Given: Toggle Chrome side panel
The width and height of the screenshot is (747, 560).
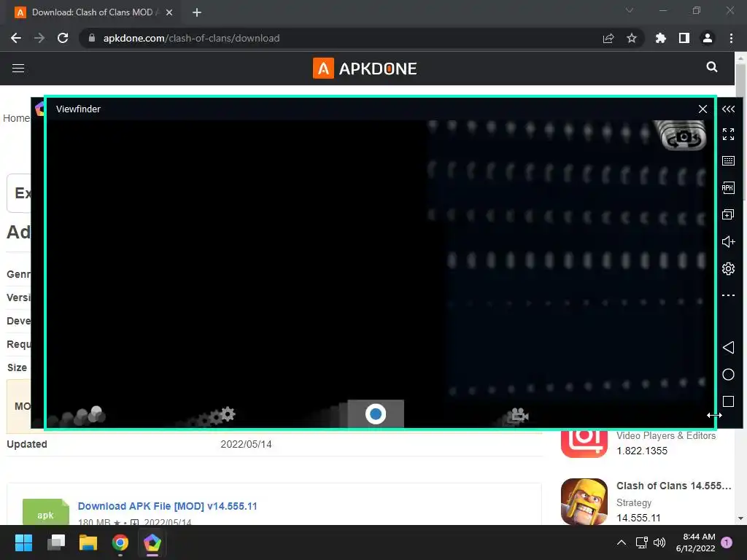Looking at the screenshot, I should 684,38.
